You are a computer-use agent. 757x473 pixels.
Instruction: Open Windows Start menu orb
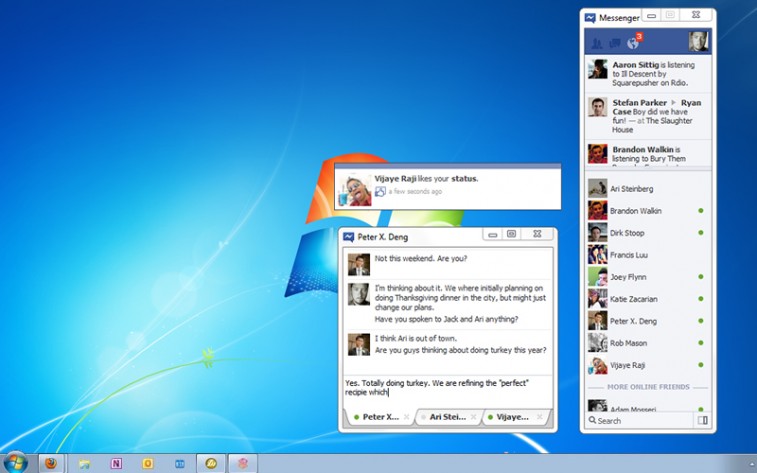click(x=15, y=462)
